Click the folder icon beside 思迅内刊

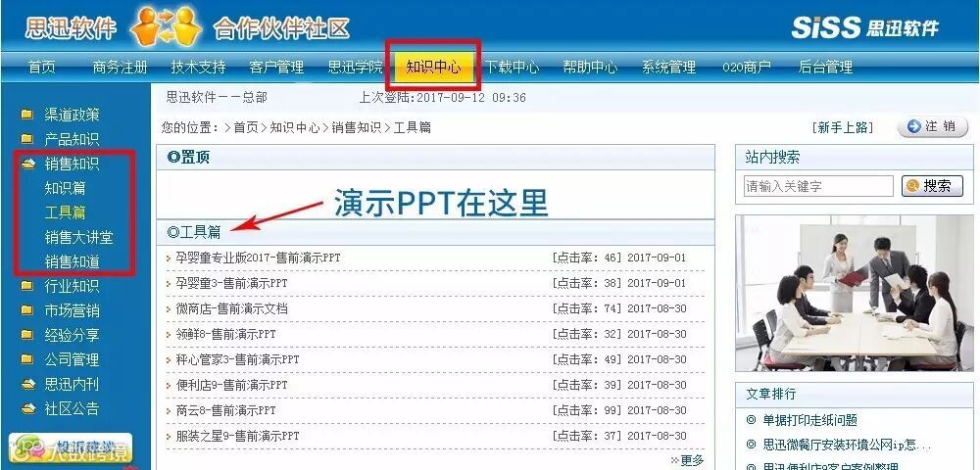[27, 384]
